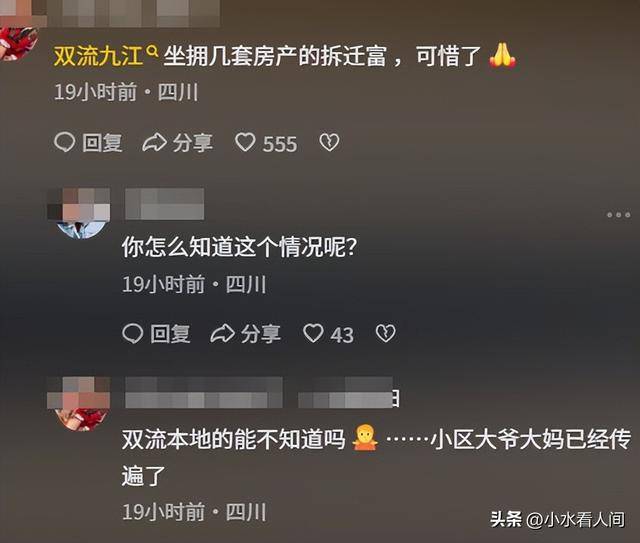Click the 分享 text under the 43-like reply
This screenshot has height=543, width=640.
point(260,334)
